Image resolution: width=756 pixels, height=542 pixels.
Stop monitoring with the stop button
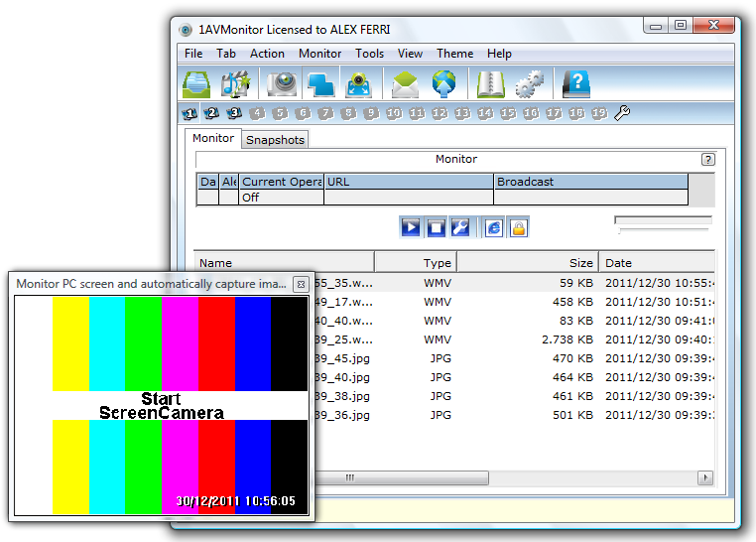[436, 228]
